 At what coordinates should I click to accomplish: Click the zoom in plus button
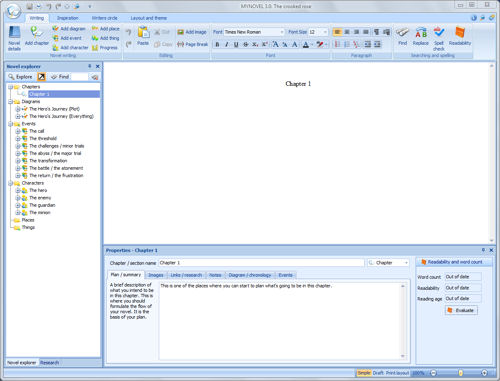[x=484, y=373]
